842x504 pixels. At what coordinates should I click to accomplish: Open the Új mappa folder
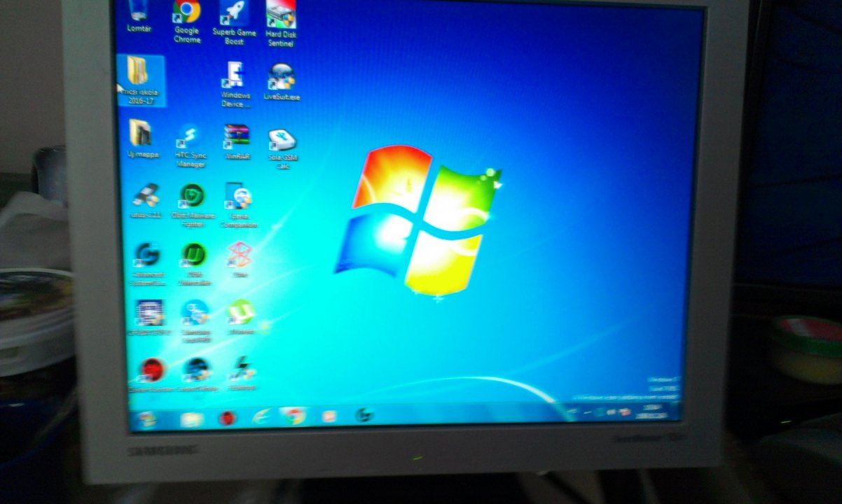tap(142, 139)
